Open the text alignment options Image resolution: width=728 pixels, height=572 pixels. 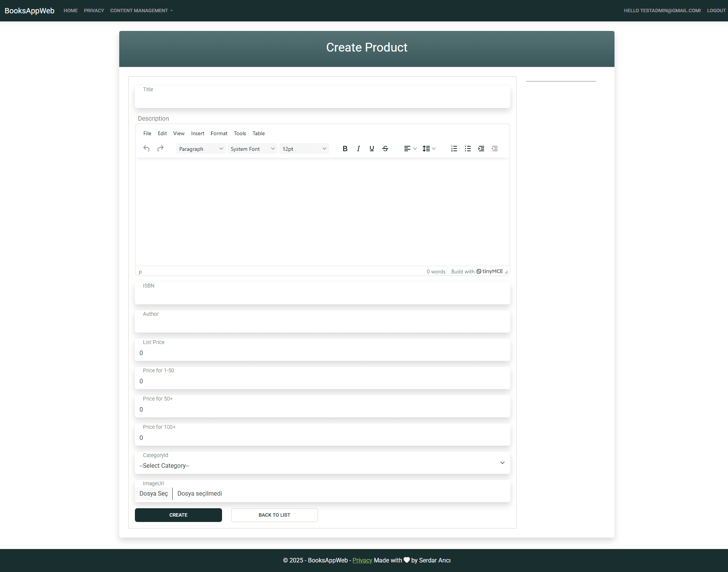click(410, 149)
